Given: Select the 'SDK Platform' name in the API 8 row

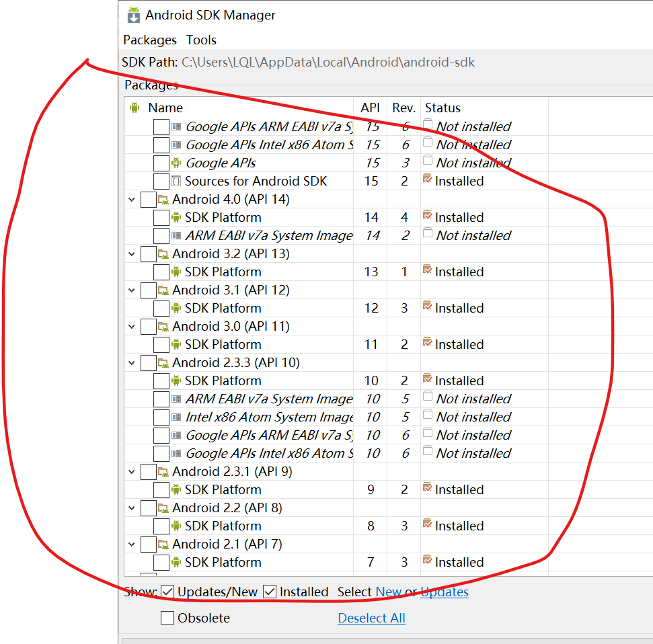Looking at the screenshot, I should [x=223, y=526].
